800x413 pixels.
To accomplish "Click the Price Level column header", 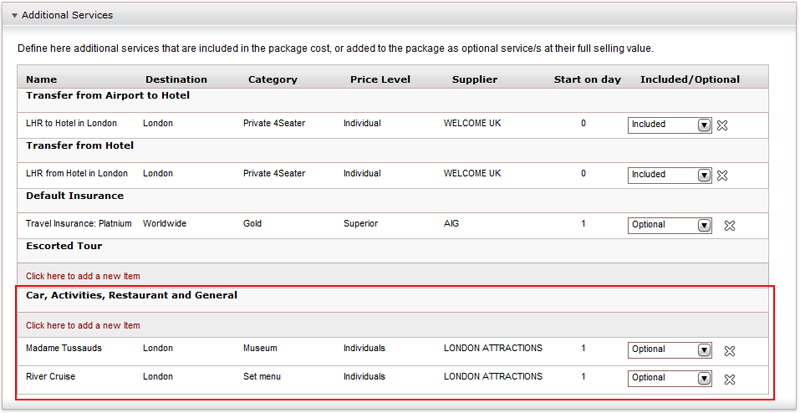I will [x=380, y=80].
